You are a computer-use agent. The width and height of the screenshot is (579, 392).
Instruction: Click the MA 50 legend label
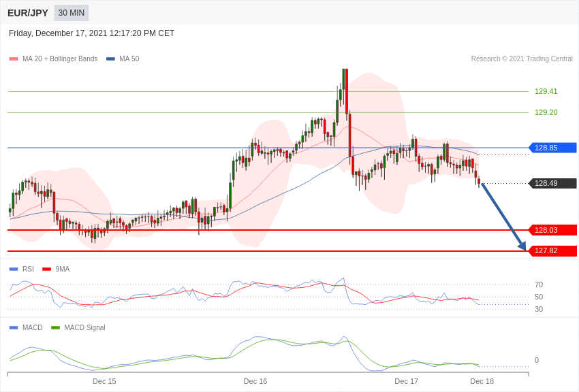pyautogui.click(x=129, y=59)
